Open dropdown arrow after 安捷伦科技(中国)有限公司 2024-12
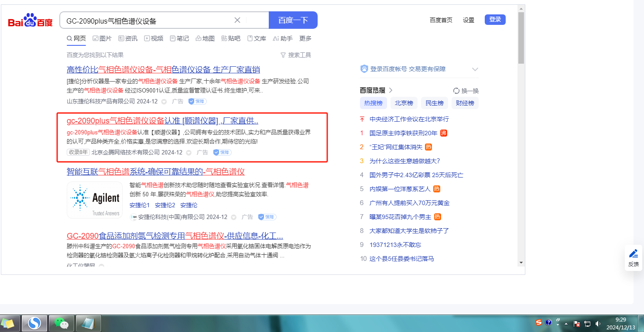Viewport: 644px width, 332px height. [234, 217]
